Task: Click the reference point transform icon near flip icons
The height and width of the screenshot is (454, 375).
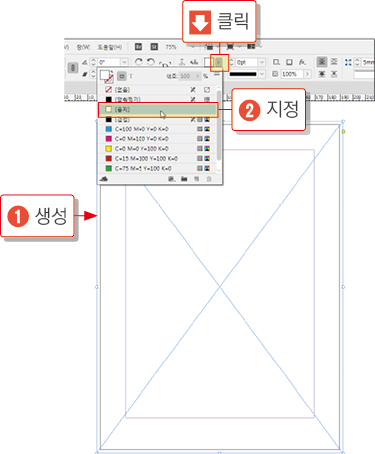Action: [x=165, y=63]
